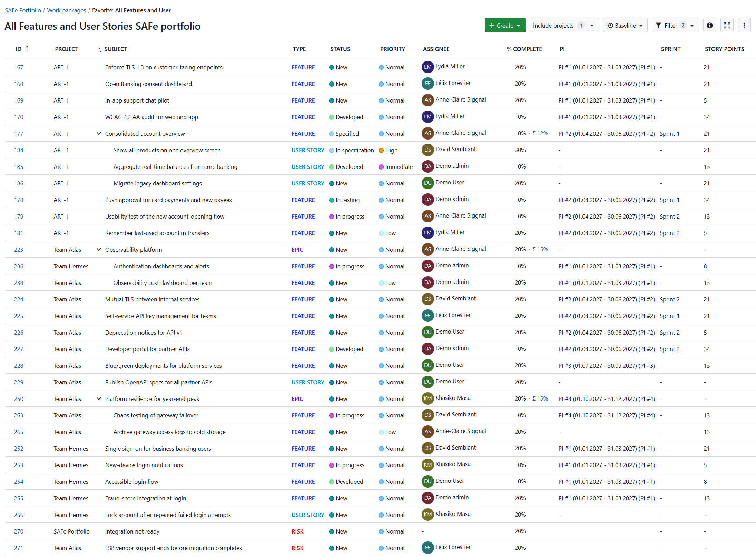756x557 pixels.
Task: Open work package ID 167
Action: click(19, 67)
